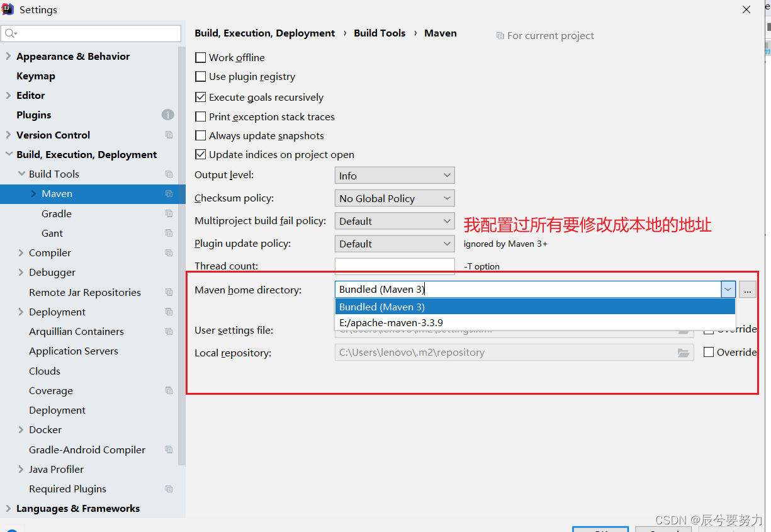Select E:/apache-maven-3.3.9 from dropdown list

(x=535, y=322)
